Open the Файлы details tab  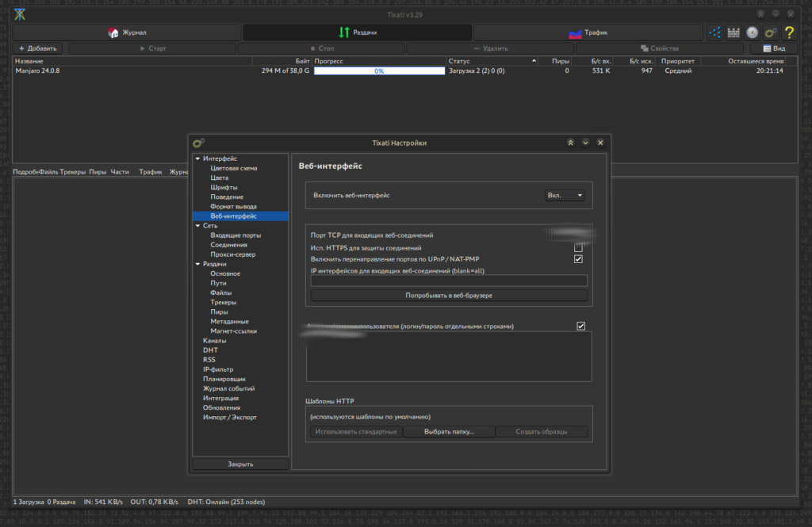click(48, 172)
